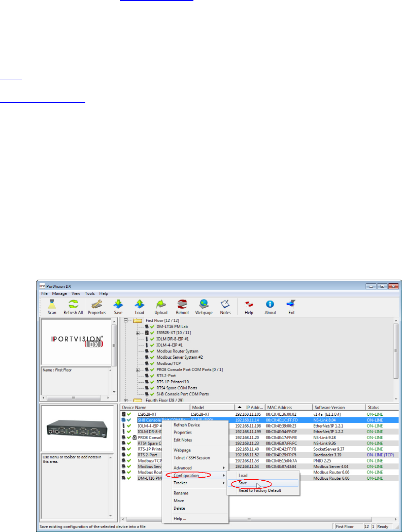Viewport: 402px width, 532px height.
Task: Click the Upload toolbar icon
Action: tap(161, 307)
